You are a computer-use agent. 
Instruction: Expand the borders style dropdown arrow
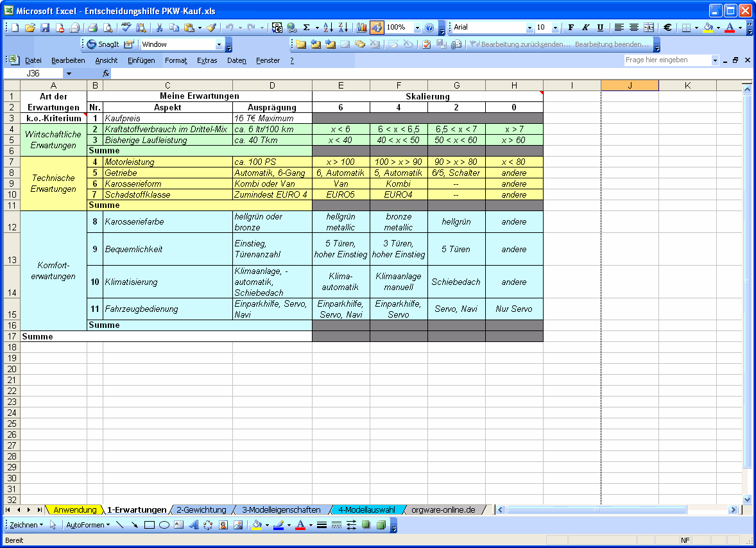coord(696,28)
